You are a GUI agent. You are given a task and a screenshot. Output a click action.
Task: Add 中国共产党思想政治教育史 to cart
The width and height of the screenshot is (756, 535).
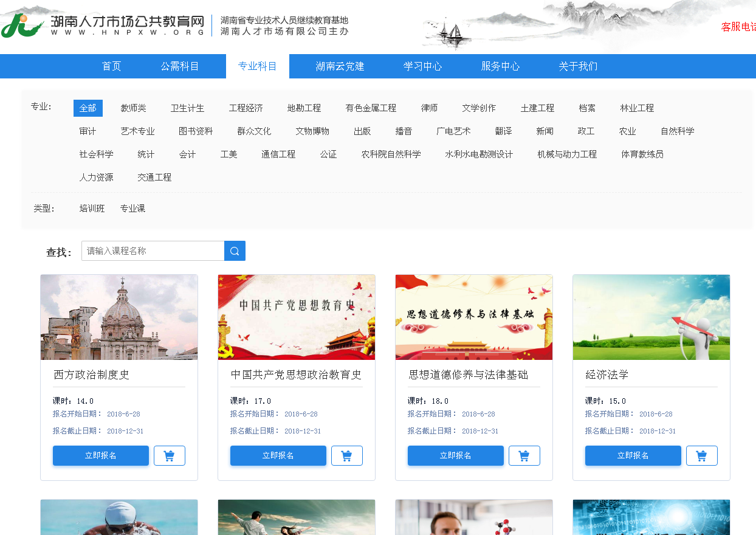(x=346, y=455)
